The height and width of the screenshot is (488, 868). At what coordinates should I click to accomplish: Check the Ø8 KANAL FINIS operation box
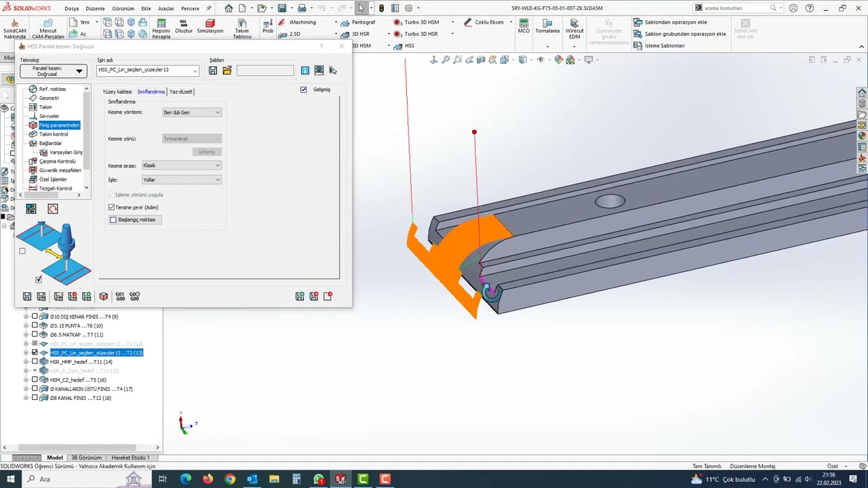point(35,398)
